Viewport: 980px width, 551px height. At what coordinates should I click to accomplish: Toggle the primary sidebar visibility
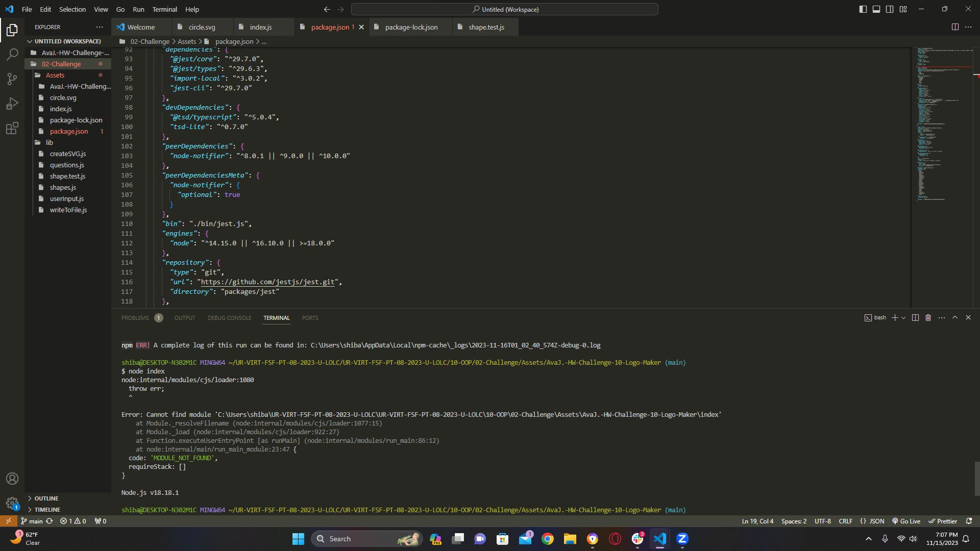point(863,9)
